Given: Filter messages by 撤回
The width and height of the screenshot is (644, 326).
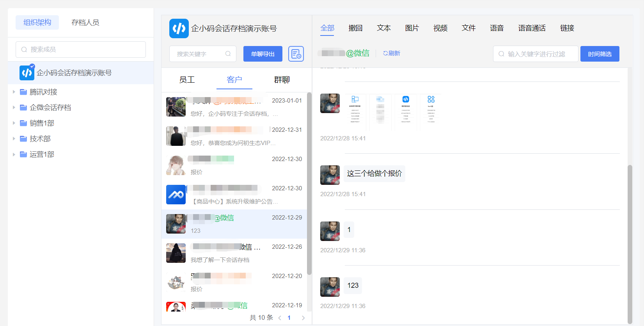Looking at the screenshot, I should 355,28.
